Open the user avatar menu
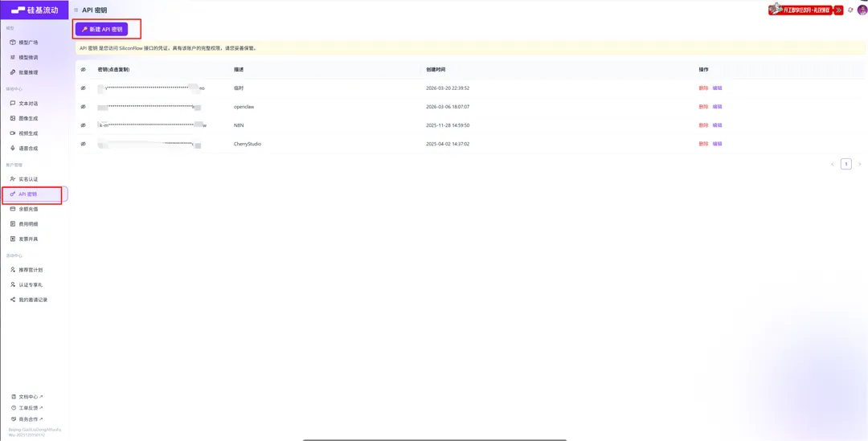868x441 pixels. tap(862, 10)
